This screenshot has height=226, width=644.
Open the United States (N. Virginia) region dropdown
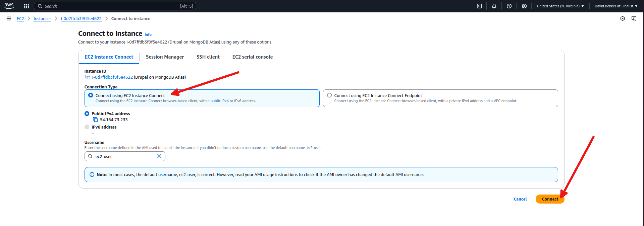(x=560, y=6)
